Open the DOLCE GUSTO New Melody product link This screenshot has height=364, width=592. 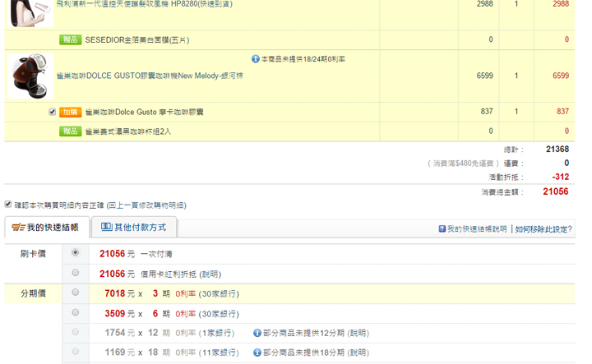(x=150, y=76)
